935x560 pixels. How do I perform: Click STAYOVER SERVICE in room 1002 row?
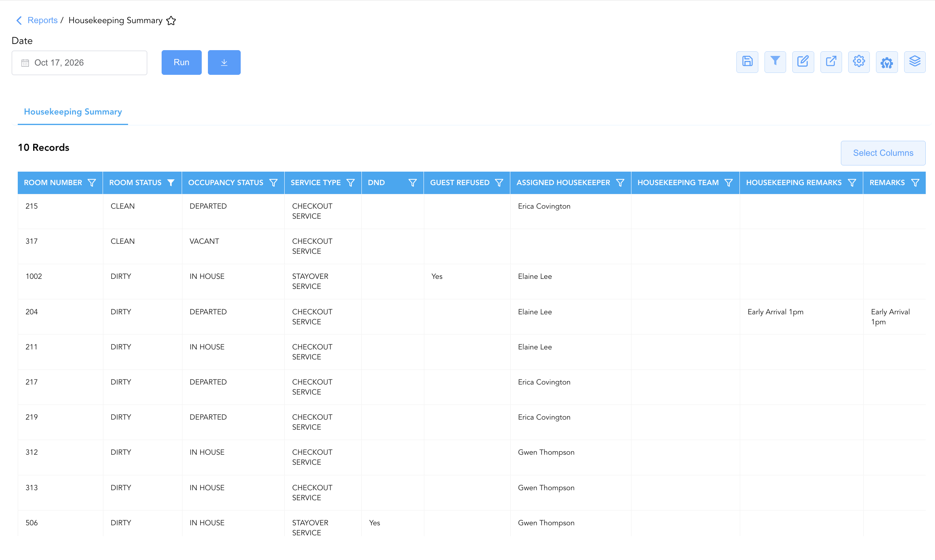coord(310,282)
